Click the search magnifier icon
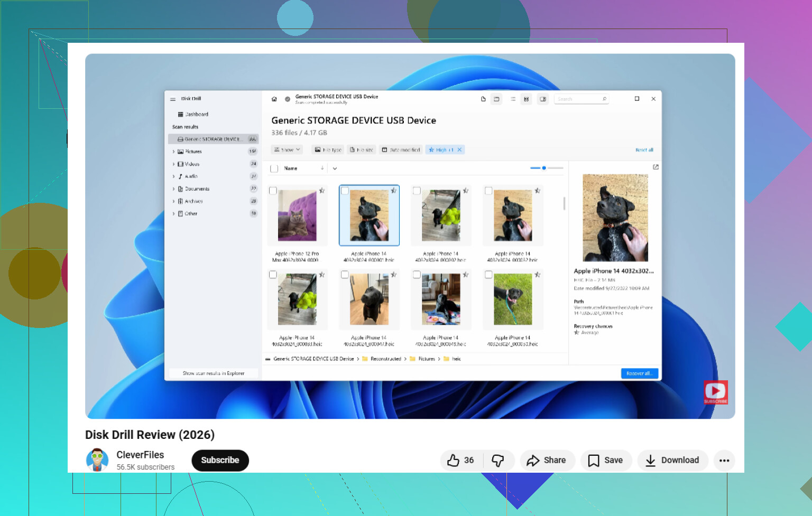Screen dimensions: 812x516 [x=604, y=99]
